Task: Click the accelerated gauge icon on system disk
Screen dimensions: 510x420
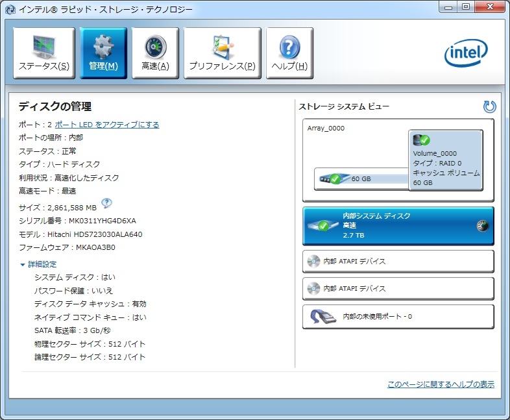Action: pos(482,226)
